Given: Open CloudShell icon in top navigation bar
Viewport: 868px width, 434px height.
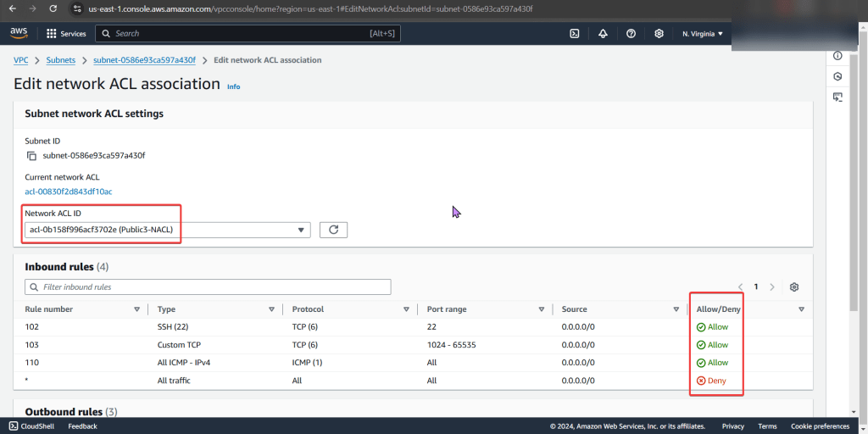Looking at the screenshot, I should (575, 34).
